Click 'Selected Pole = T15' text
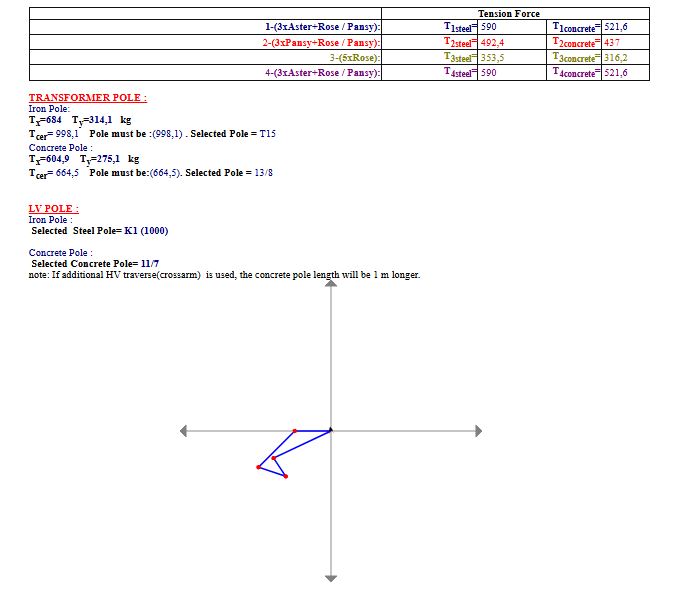This screenshot has height=589, width=689. [233, 134]
